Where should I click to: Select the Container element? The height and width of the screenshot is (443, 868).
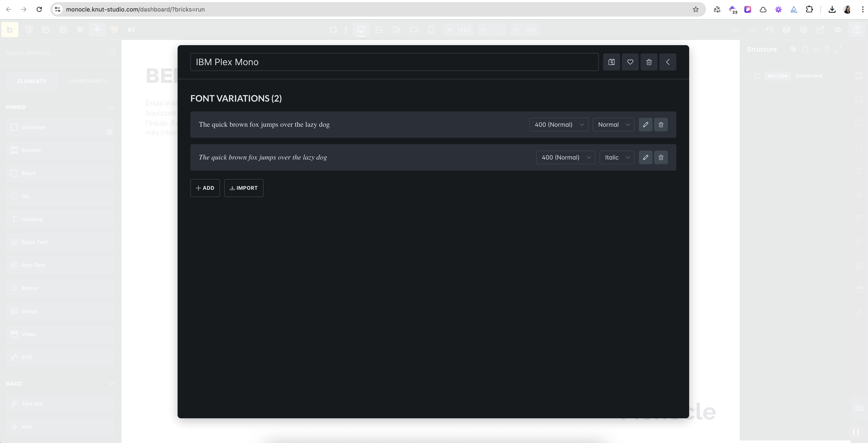click(60, 127)
